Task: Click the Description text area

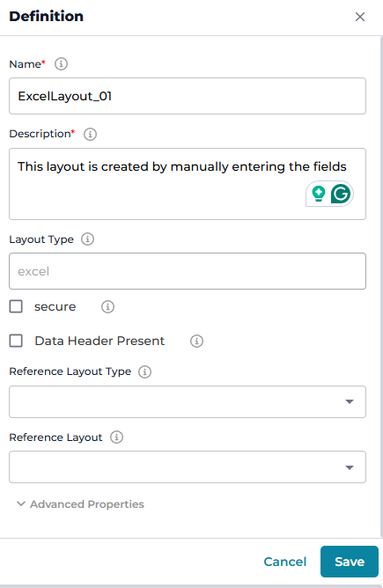Action: pyautogui.click(x=188, y=184)
